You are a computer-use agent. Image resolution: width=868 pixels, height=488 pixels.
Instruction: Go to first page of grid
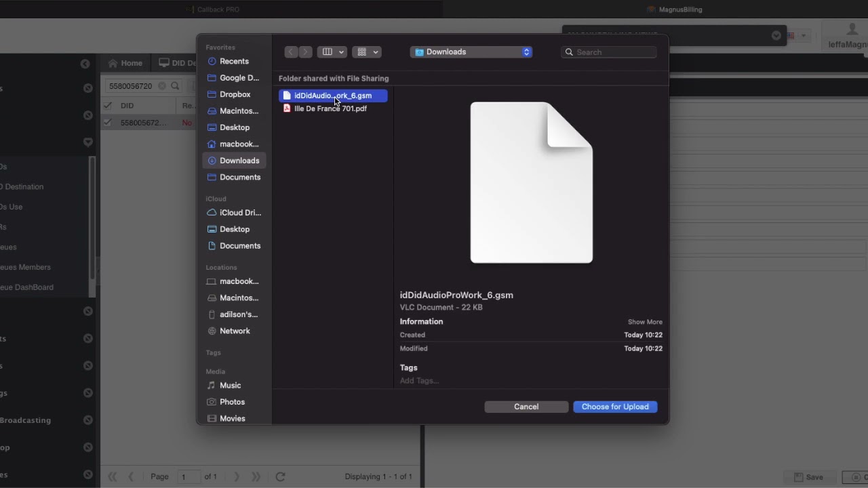pyautogui.click(x=113, y=476)
